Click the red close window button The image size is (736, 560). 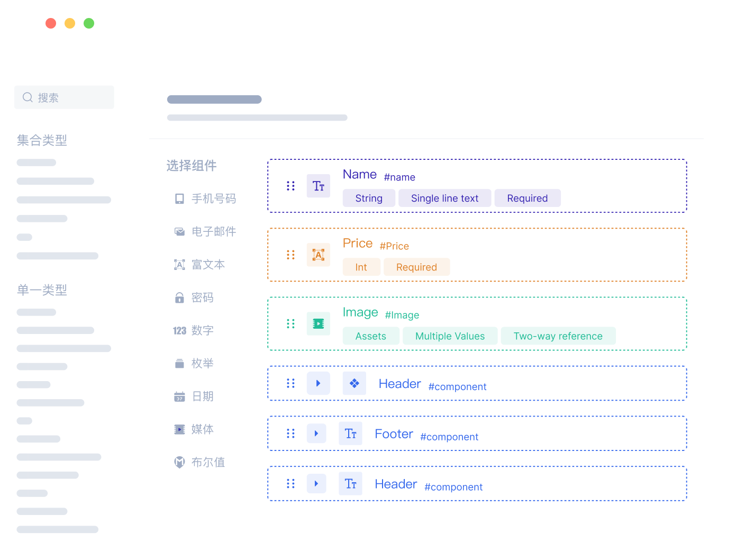point(51,23)
